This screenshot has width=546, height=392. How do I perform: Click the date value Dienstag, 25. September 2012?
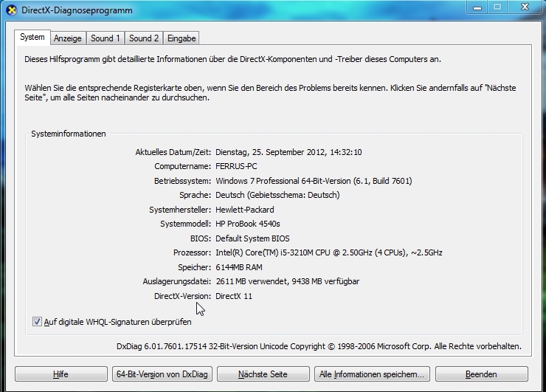click(x=288, y=152)
